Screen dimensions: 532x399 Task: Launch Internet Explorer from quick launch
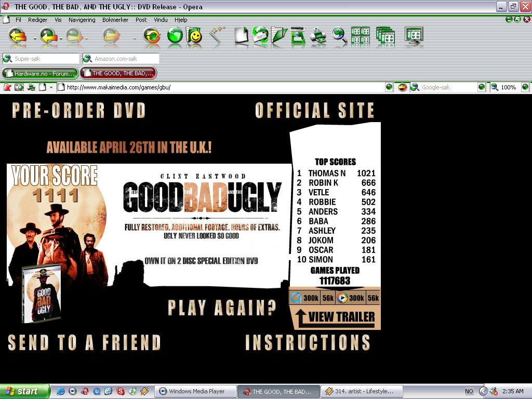click(60, 391)
